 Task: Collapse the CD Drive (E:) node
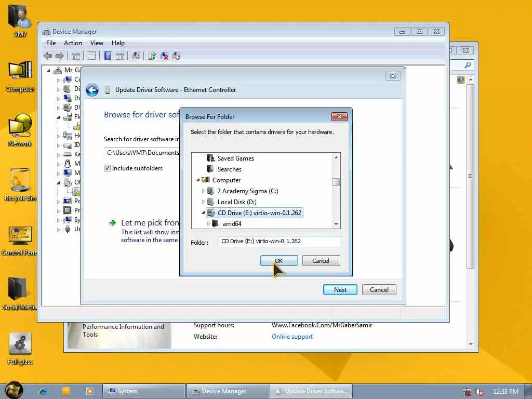click(203, 212)
